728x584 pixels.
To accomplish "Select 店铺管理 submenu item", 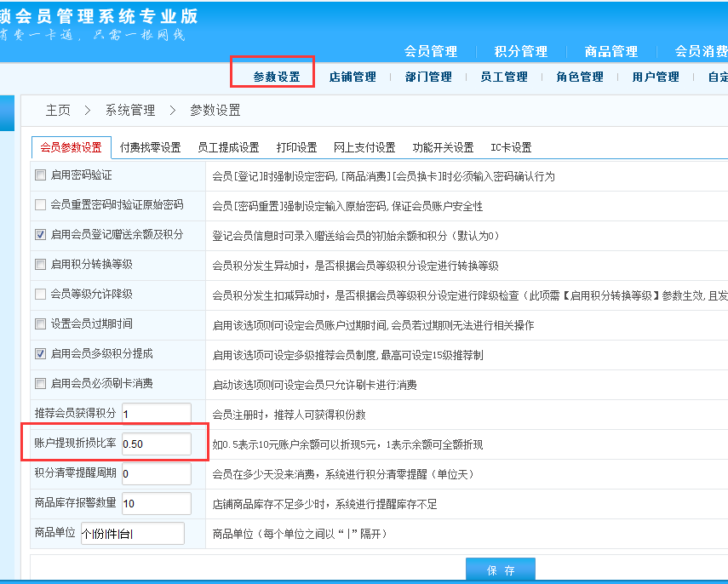I will point(353,77).
